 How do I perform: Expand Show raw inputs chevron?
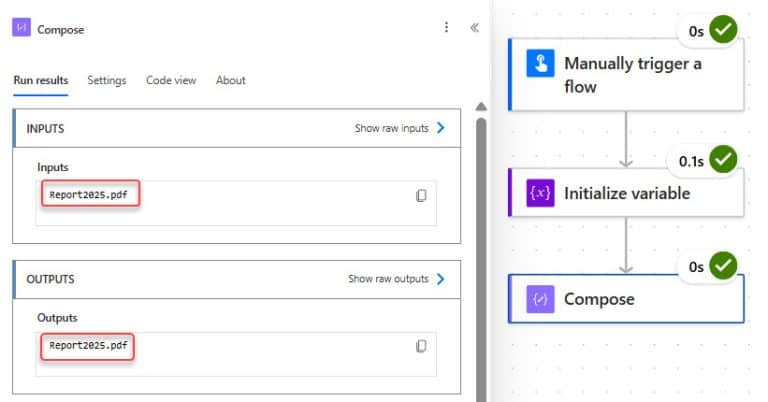[441, 128]
